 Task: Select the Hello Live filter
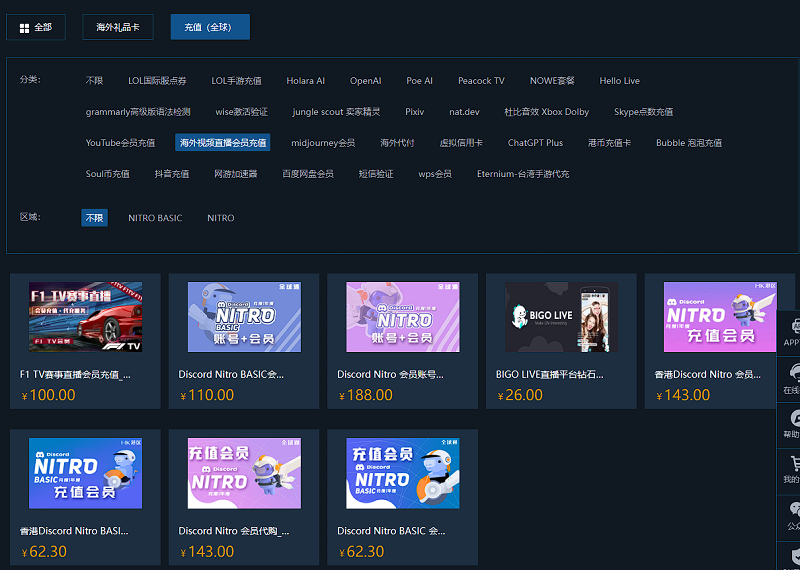point(619,81)
